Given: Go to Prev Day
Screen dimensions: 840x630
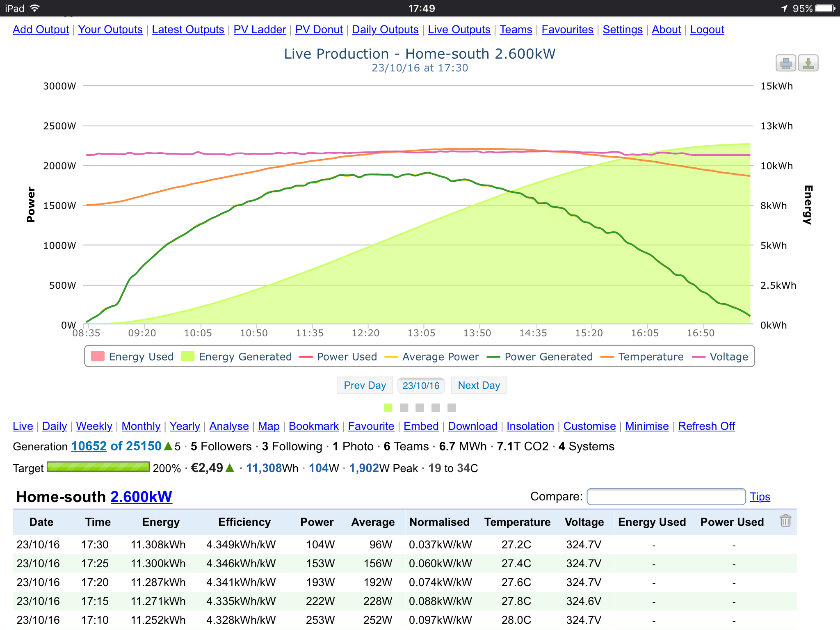Looking at the screenshot, I should point(365,386).
